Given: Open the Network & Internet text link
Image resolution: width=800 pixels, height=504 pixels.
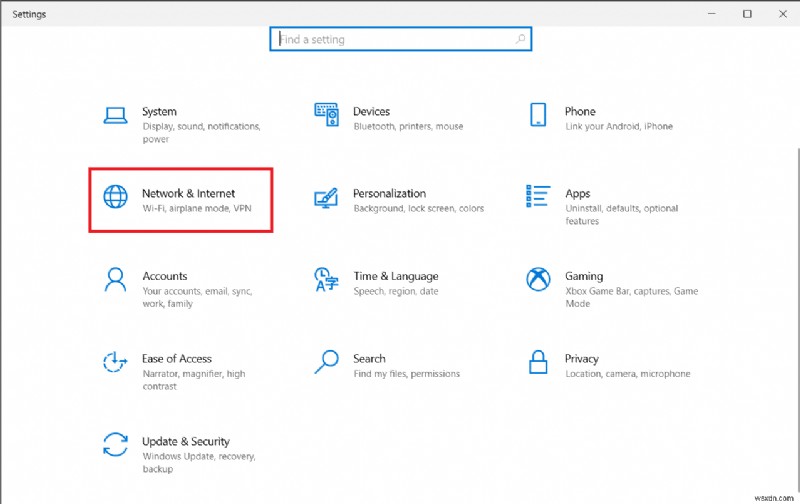Looking at the screenshot, I should (189, 193).
